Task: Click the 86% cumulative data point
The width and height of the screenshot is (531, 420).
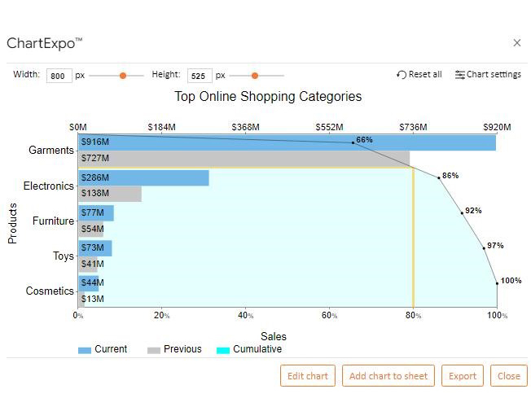Action: [439, 177]
